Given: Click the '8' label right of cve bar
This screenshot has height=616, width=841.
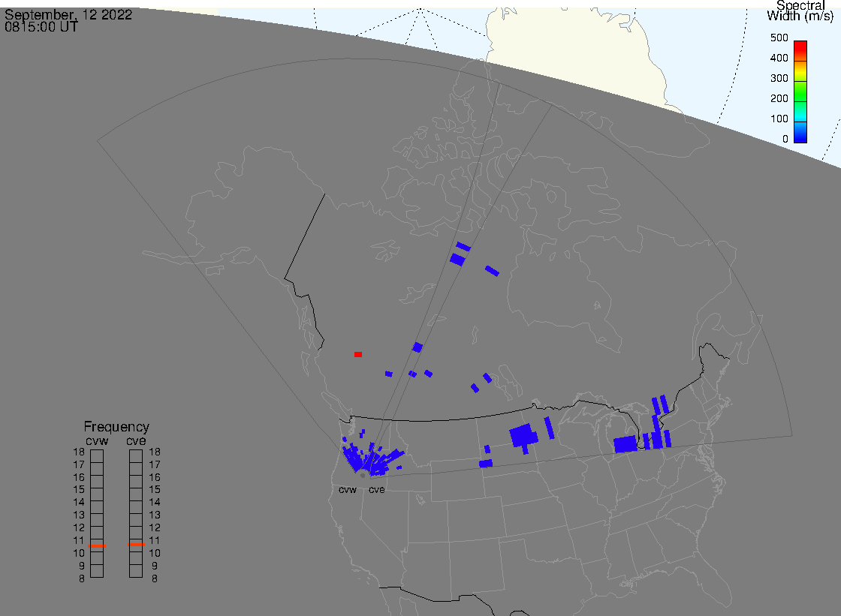Looking at the screenshot, I should (155, 579).
